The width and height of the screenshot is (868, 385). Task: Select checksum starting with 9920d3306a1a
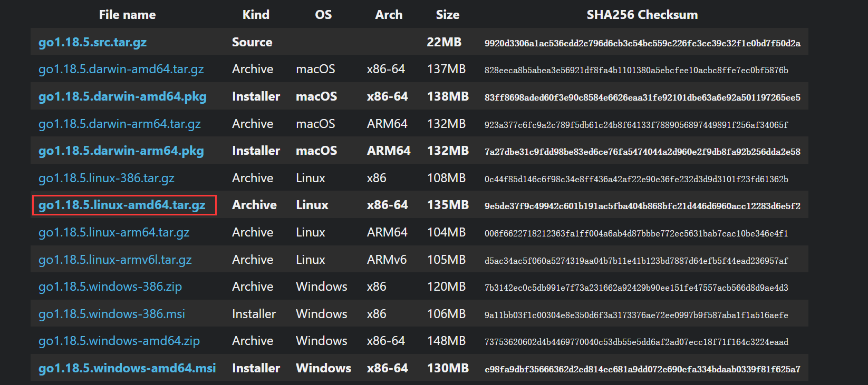[642, 43]
